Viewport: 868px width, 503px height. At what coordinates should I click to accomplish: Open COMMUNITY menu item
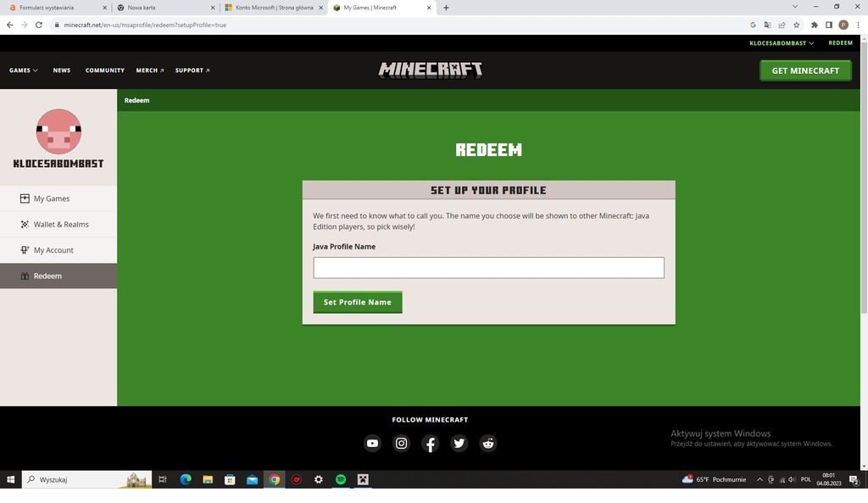(x=104, y=70)
